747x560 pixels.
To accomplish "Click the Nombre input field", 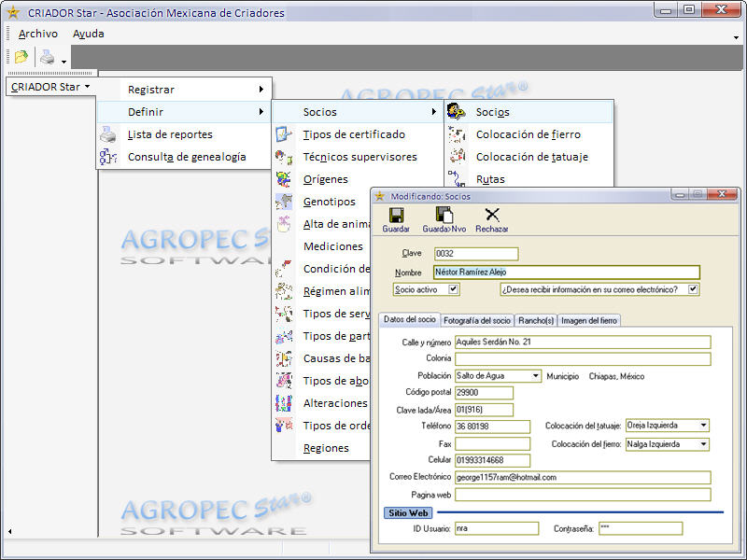I will pyautogui.click(x=567, y=272).
